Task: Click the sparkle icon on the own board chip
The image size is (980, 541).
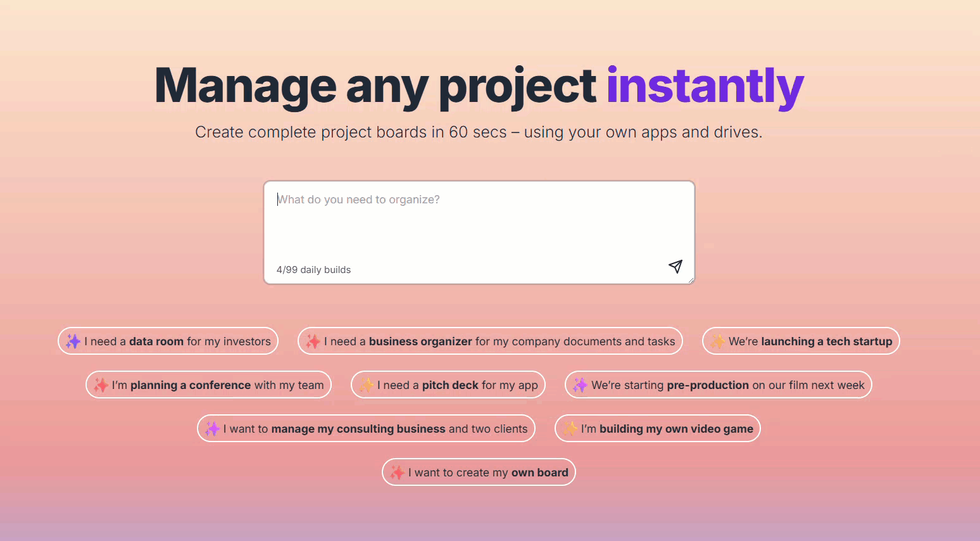Action: click(x=397, y=473)
